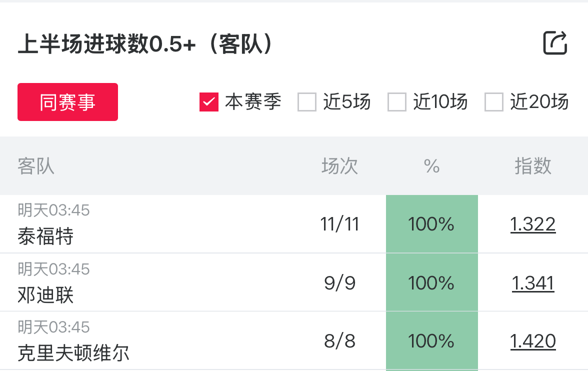
Task: Open odds link 1.322 for 泰福特
Action: pyautogui.click(x=533, y=224)
